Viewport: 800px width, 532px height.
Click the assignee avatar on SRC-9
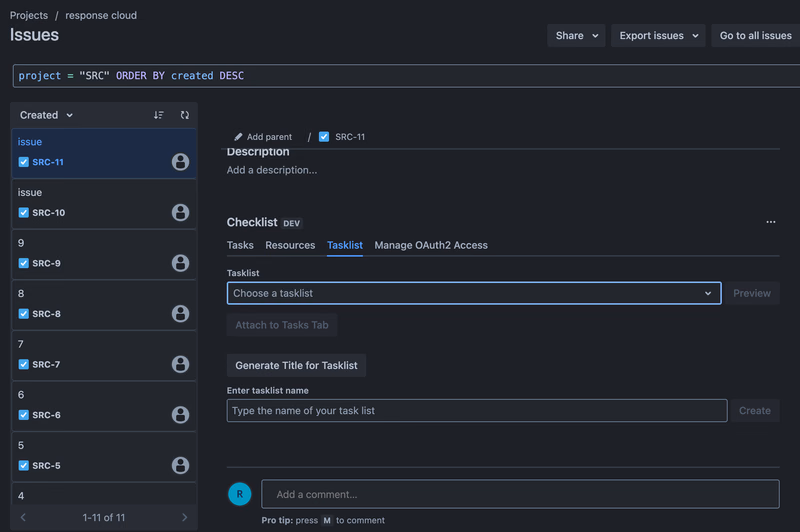click(x=180, y=263)
